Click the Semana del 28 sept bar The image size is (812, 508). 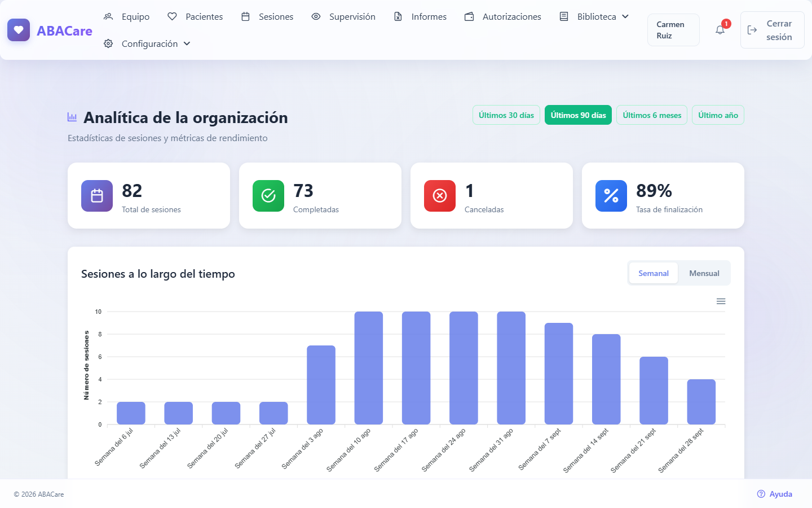tap(701, 402)
